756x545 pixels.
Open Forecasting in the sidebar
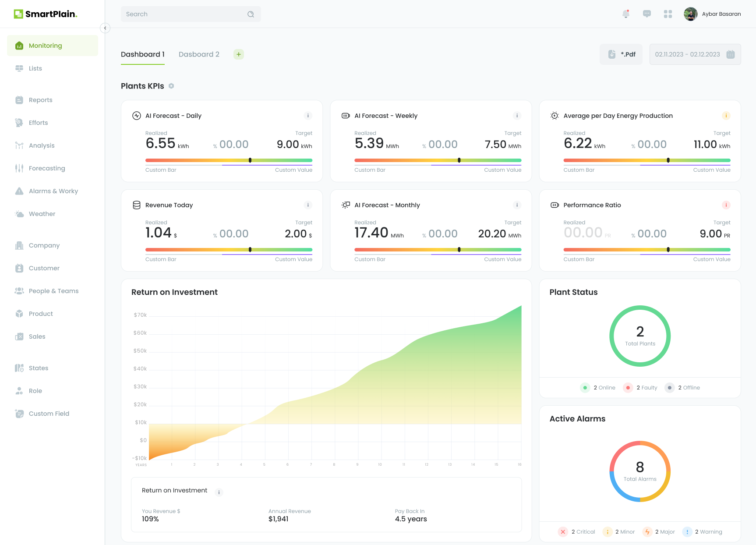[47, 168]
